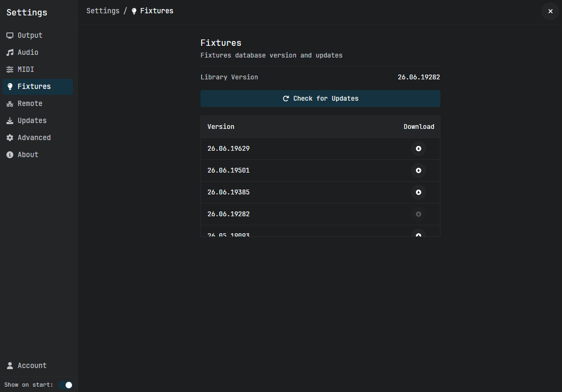562x392 pixels.
Task: Open the About page
Action: coord(37,154)
